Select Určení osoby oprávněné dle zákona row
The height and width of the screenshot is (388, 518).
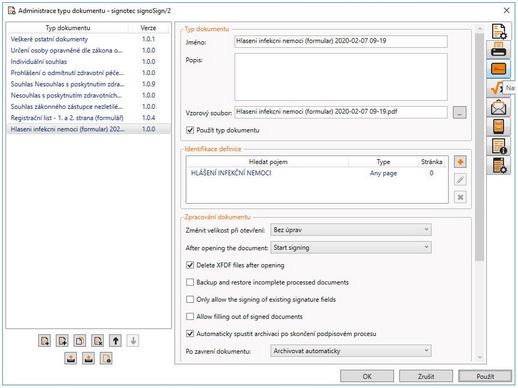(88, 50)
